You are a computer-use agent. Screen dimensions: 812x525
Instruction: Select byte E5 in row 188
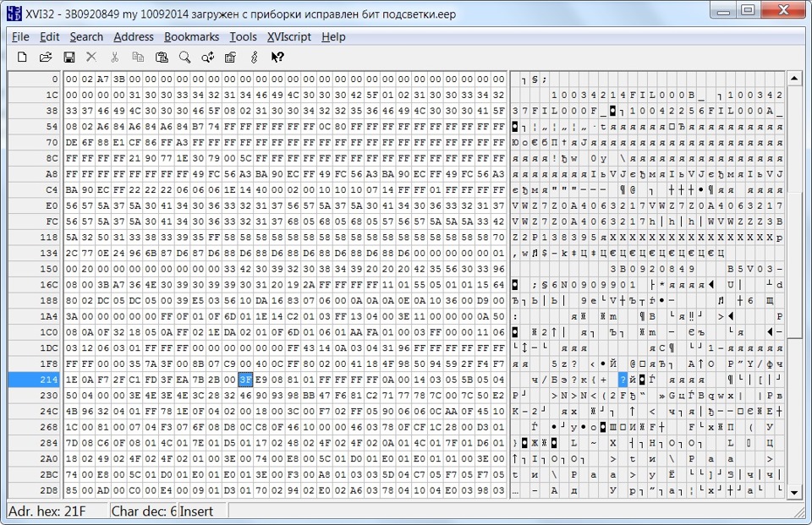point(198,300)
